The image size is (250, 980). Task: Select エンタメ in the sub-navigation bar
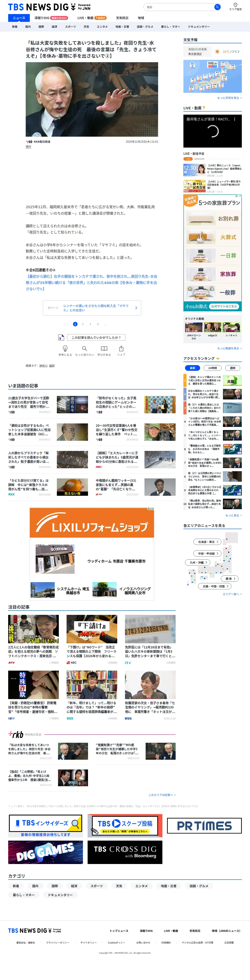pyautogui.click(x=102, y=27)
